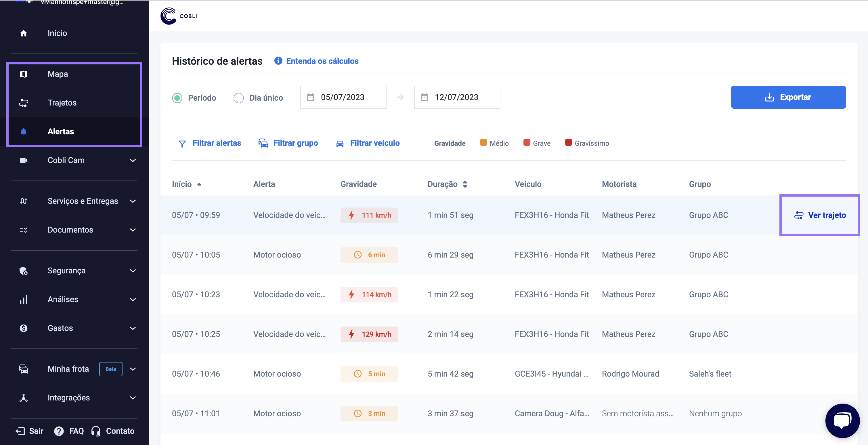Click the download icon on Exportar button
Image resolution: width=868 pixels, height=445 pixels.
click(x=769, y=97)
